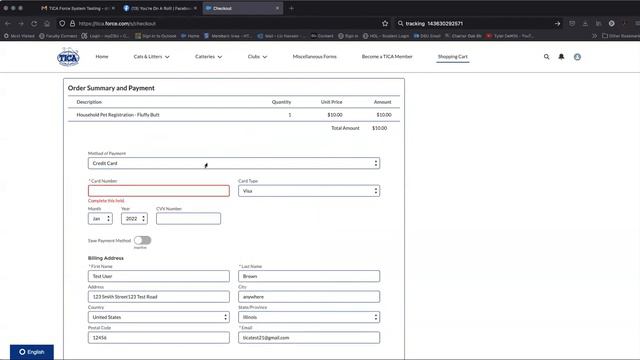Image resolution: width=640 pixels, height=360 pixels.
Task: Show more bookmarks with the chevron icon
Action: tap(594, 36)
